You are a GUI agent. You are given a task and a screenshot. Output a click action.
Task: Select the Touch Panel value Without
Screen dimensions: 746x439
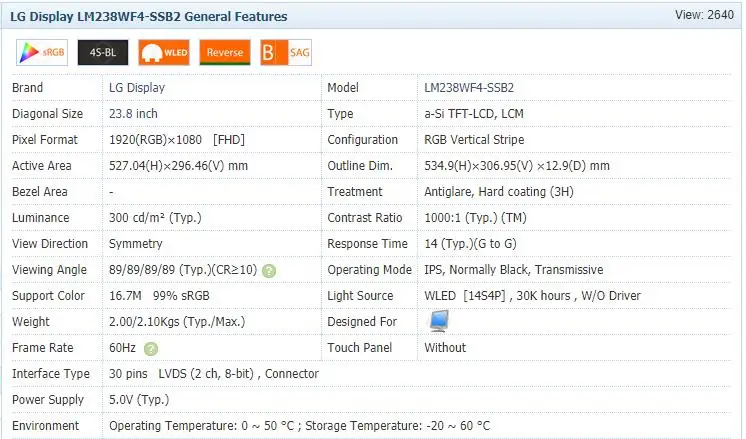click(445, 348)
